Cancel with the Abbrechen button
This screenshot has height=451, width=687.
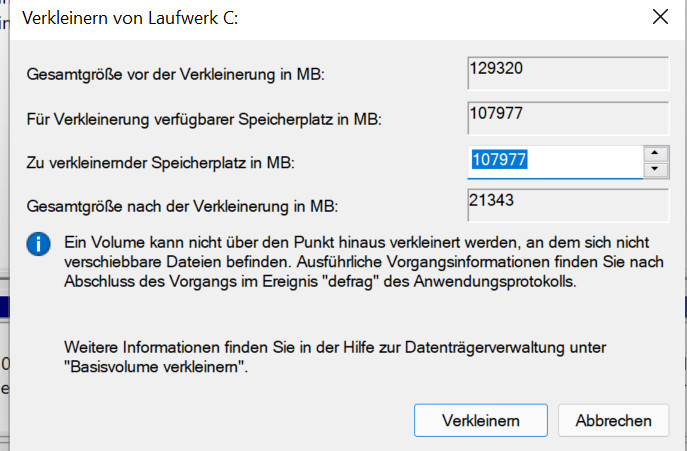click(613, 421)
